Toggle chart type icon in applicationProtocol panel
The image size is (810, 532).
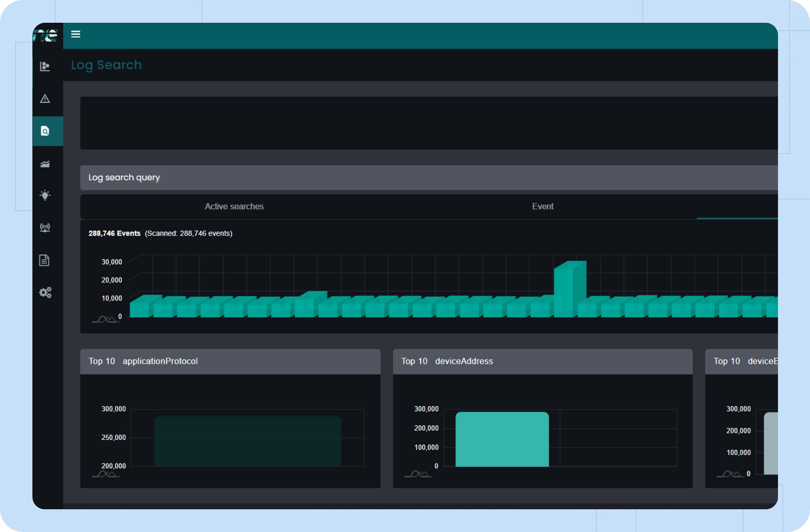pos(105,474)
